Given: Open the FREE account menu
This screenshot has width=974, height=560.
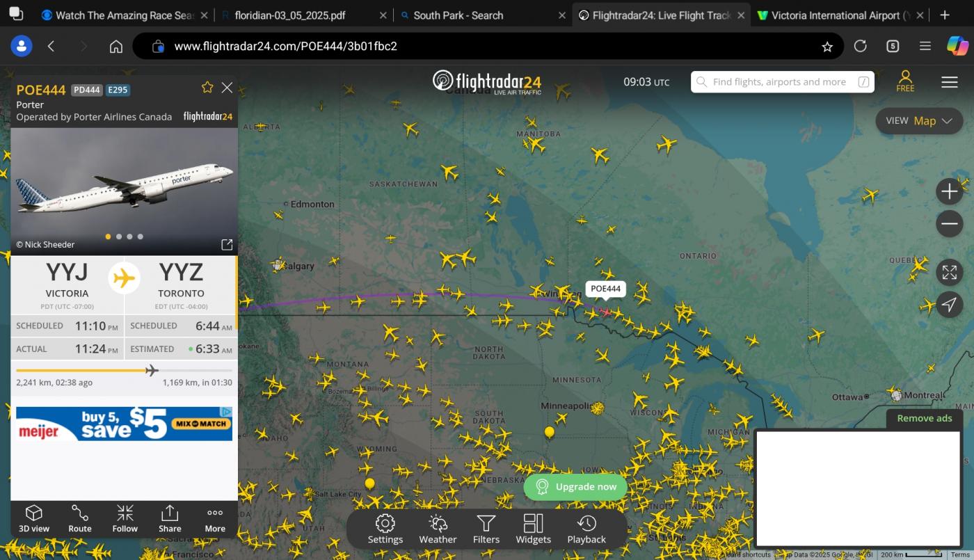Looking at the screenshot, I should point(905,81).
